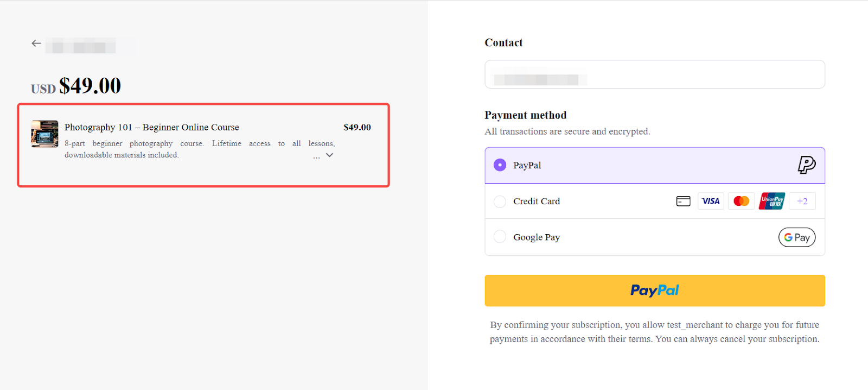
Task: Click the blurred merchant name next to back arrow
Action: (x=81, y=46)
